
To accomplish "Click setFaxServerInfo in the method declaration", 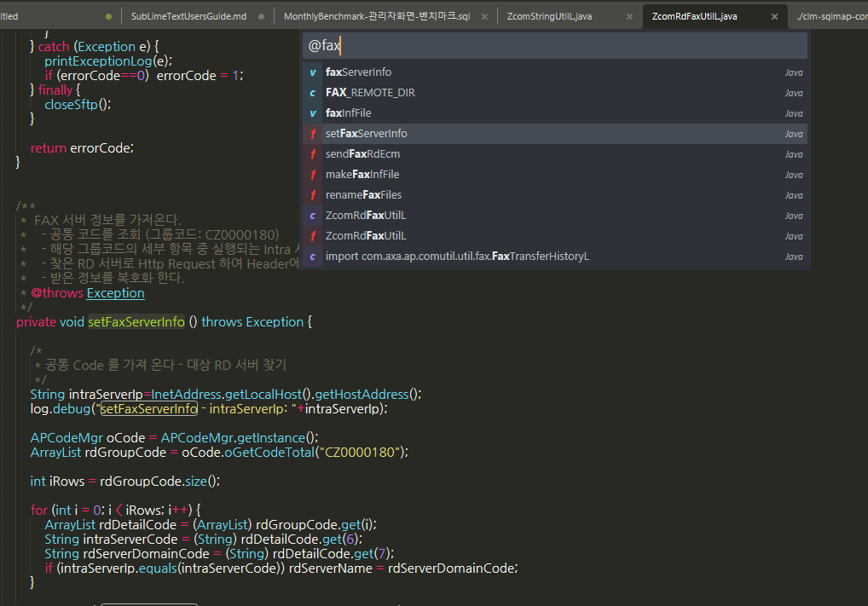I will coord(136,322).
